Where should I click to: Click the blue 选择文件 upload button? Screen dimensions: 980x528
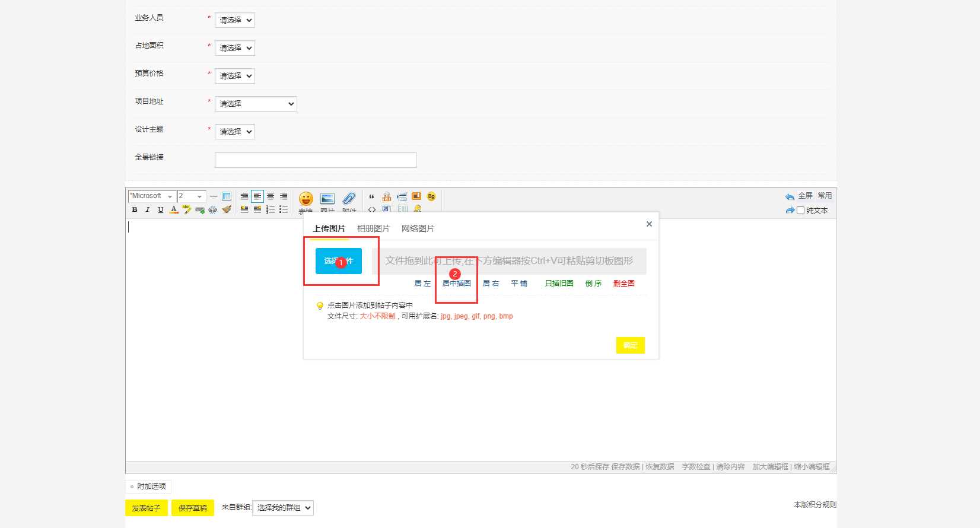tap(339, 261)
